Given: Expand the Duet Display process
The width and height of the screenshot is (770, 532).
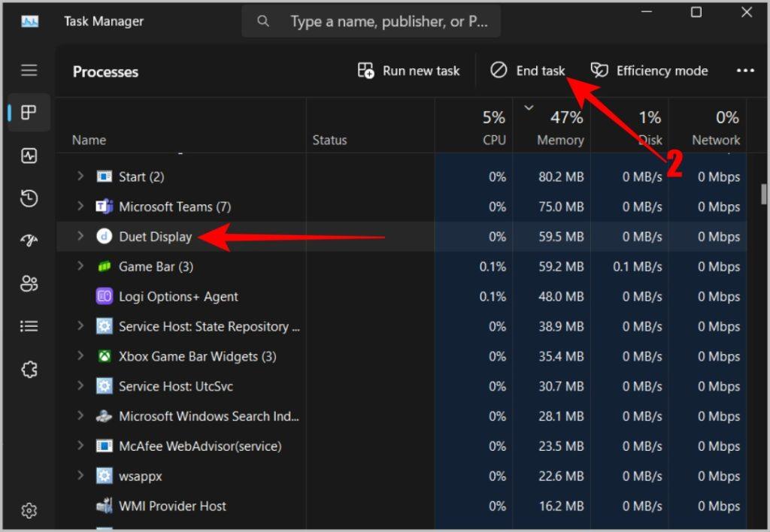Looking at the screenshot, I should [x=80, y=236].
